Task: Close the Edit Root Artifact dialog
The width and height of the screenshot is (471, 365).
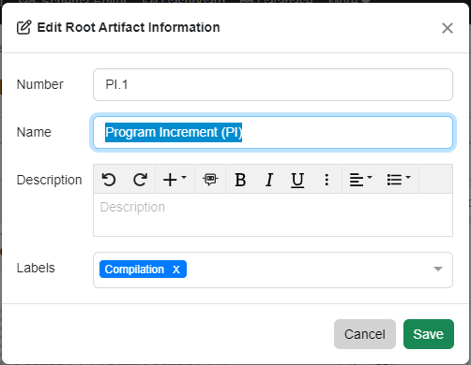Action: pyautogui.click(x=447, y=28)
